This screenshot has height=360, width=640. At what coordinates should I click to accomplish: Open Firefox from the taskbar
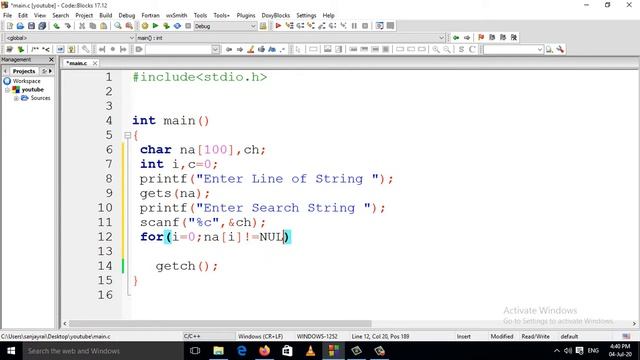264,351
